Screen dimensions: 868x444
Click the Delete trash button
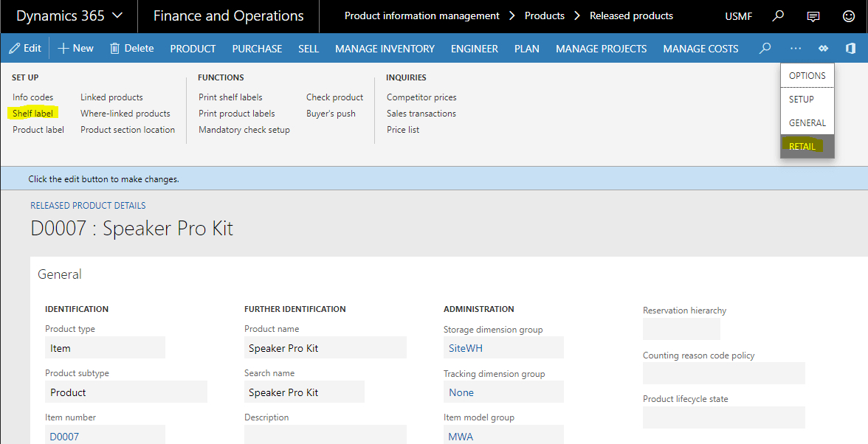[131, 48]
